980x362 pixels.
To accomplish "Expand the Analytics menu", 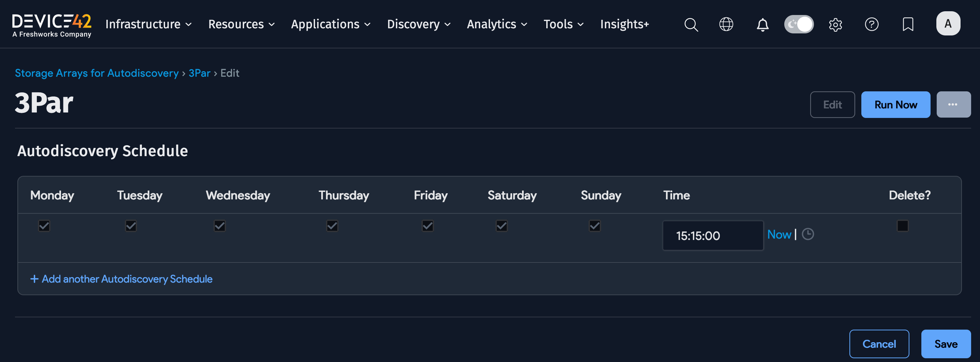I will (x=497, y=24).
